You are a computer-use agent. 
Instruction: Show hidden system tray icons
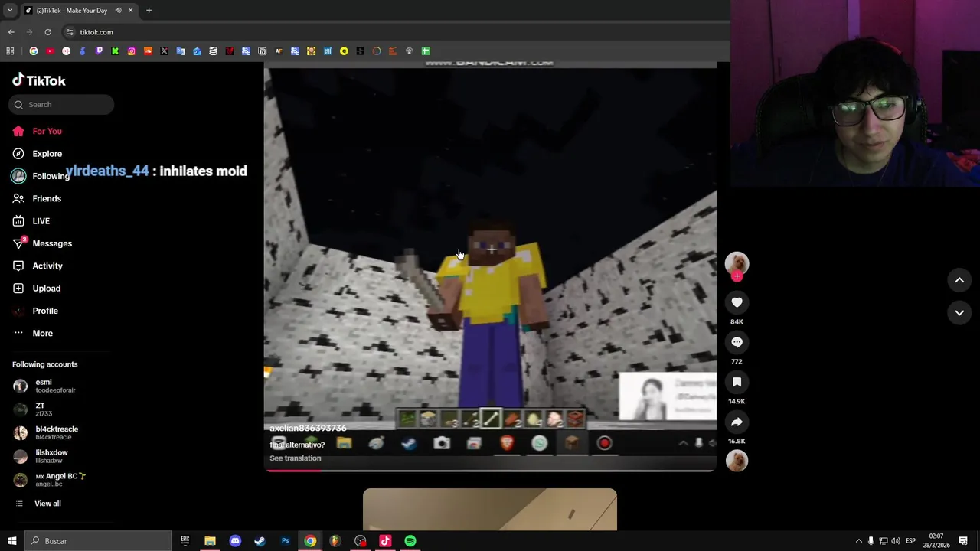click(x=858, y=541)
